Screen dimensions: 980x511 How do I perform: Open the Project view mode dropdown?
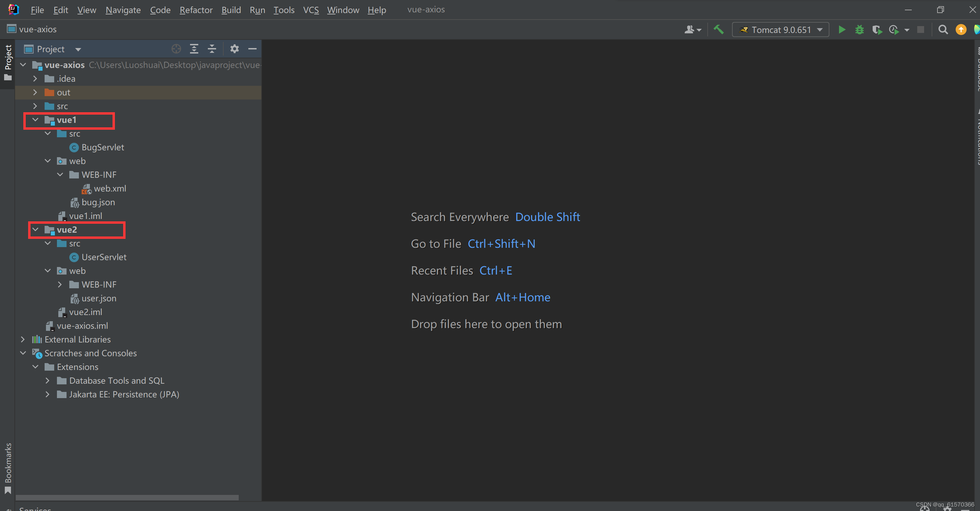78,49
